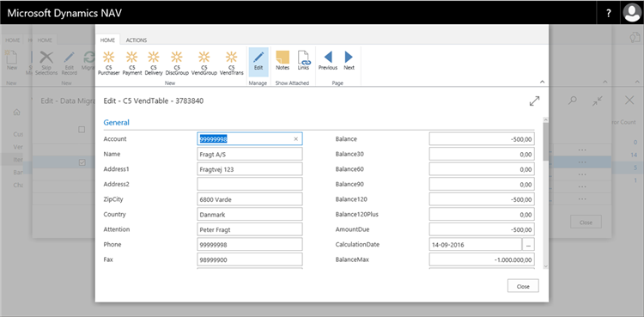Viewport: 644px width, 317px height.
Task: Click in the Address2 input field
Action: 250,184
